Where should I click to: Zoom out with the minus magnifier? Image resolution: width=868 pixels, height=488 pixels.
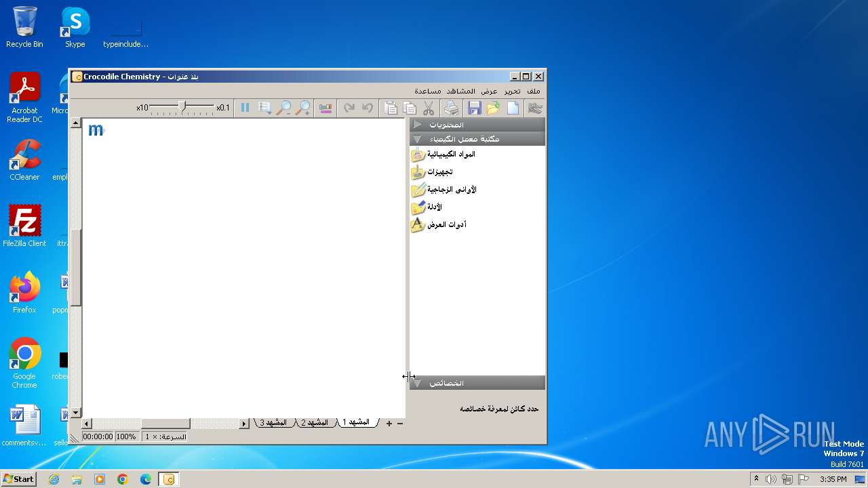[x=284, y=108]
